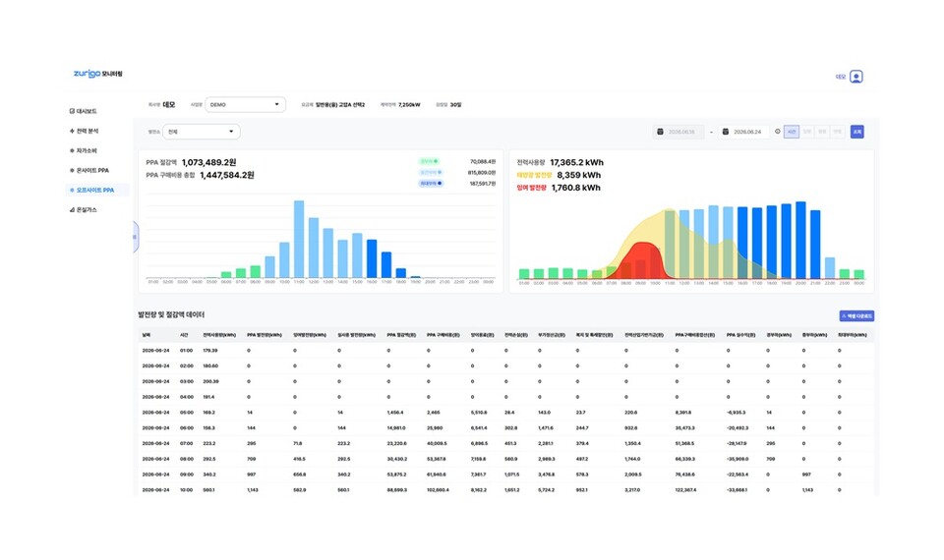The height and width of the screenshot is (560, 944).
Task: Open the start date calendar icon
Action: coord(660,132)
